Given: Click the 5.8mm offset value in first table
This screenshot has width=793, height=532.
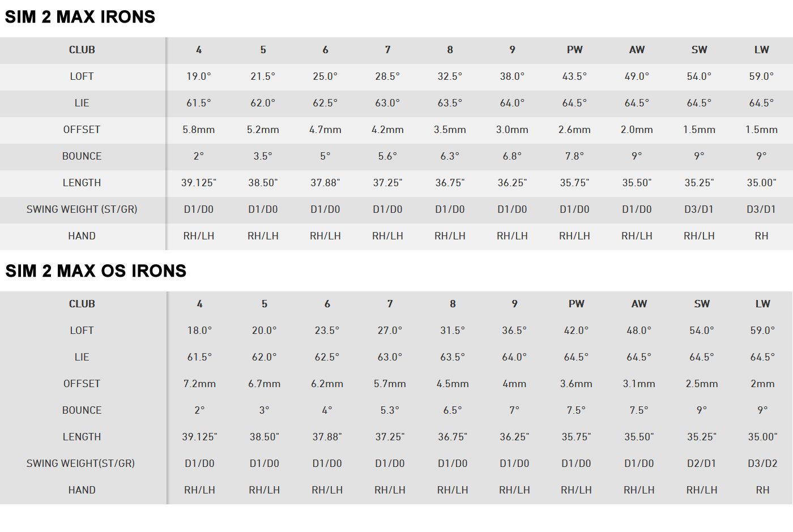Looking at the screenshot, I should click(x=199, y=130).
